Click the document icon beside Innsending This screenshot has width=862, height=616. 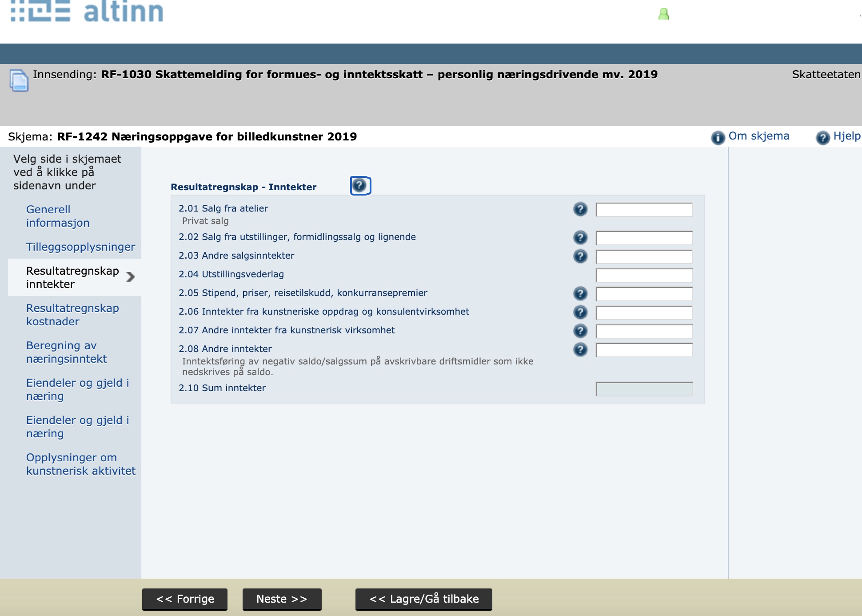pyautogui.click(x=19, y=80)
